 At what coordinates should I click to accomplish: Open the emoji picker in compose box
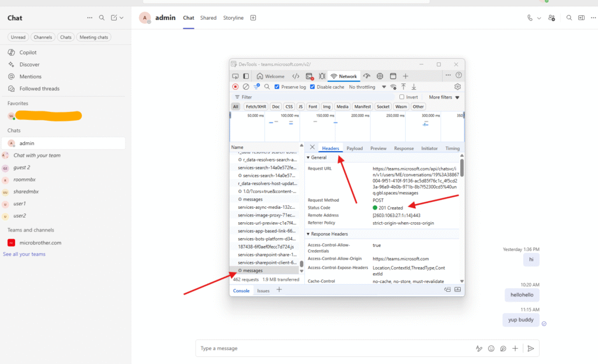pos(491,348)
